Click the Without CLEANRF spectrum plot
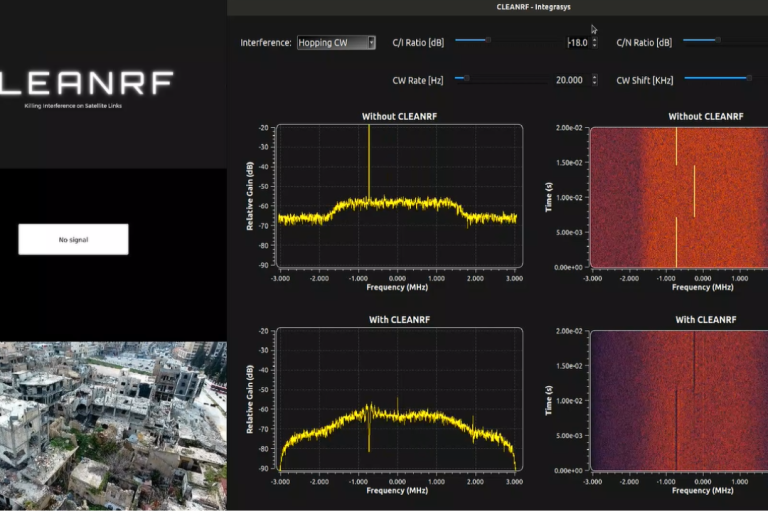 [398, 196]
